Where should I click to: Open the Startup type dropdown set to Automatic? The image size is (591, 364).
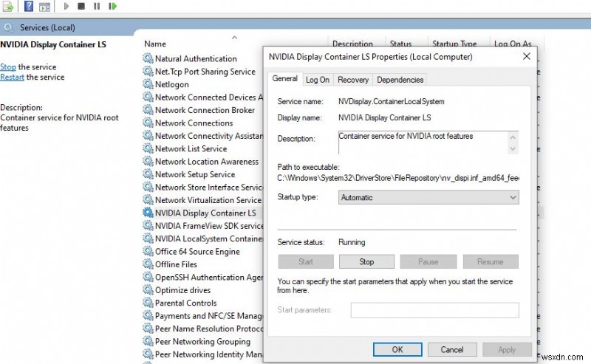coord(428,197)
